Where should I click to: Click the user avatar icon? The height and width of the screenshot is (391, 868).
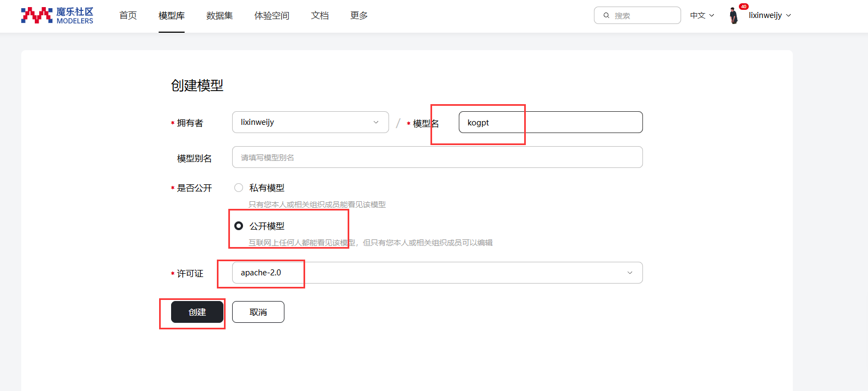coord(733,16)
